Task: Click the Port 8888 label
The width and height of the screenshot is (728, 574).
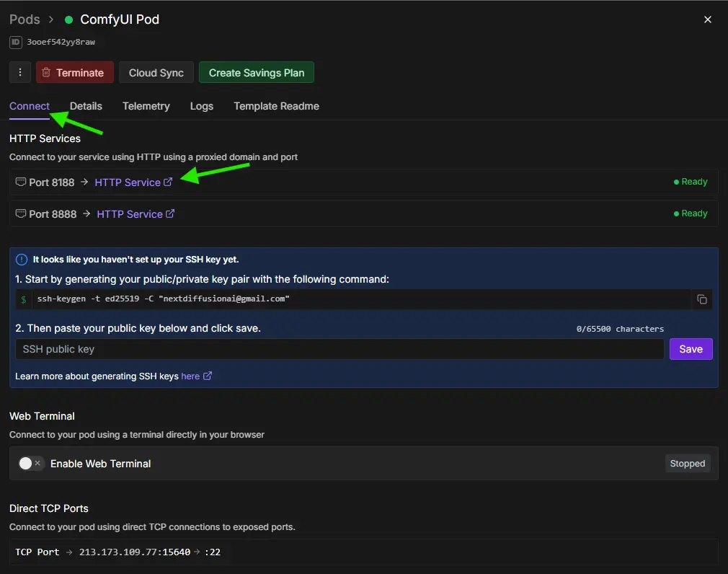Action: (53, 214)
